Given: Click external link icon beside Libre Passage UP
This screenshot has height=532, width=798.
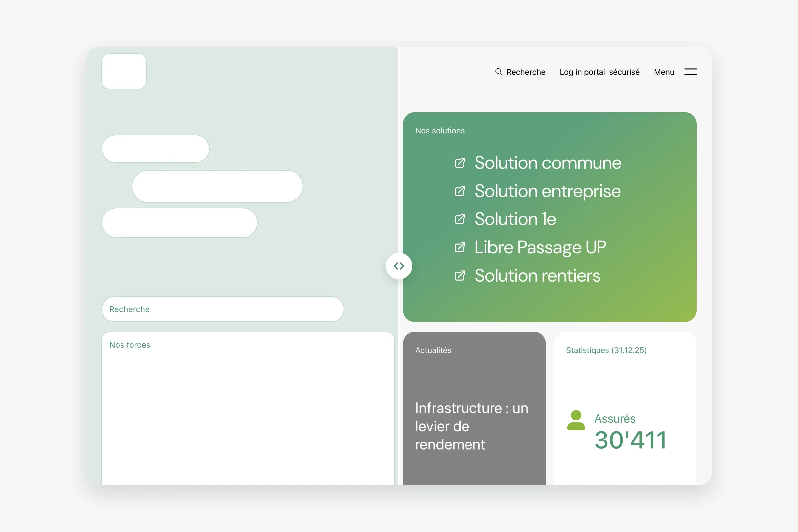Looking at the screenshot, I should pyautogui.click(x=460, y=247).
